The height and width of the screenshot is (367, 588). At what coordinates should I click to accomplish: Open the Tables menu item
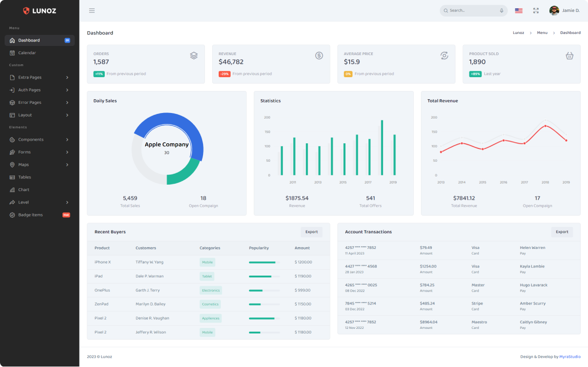25,177
